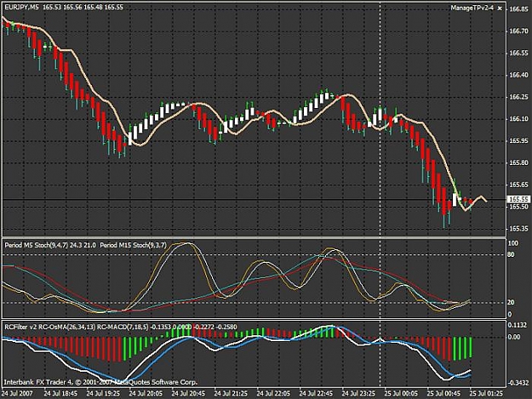The height and width of the screenshot is (399, 532).
Task: Click the stochastic level 20 scale label
Action: pyautogui.click(x=512, y=302)
